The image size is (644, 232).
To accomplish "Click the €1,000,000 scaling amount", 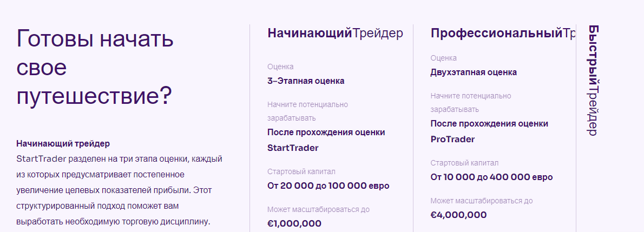I will click(294, 223).
